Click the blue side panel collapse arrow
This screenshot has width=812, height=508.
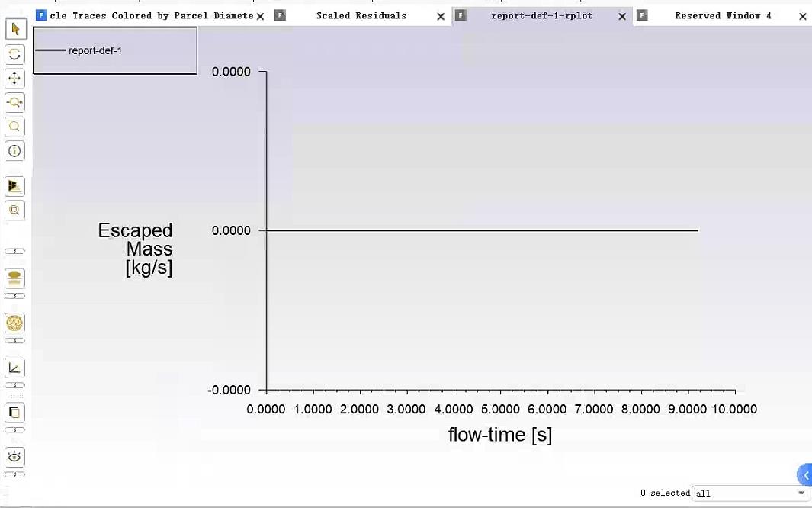pos(806,475)
